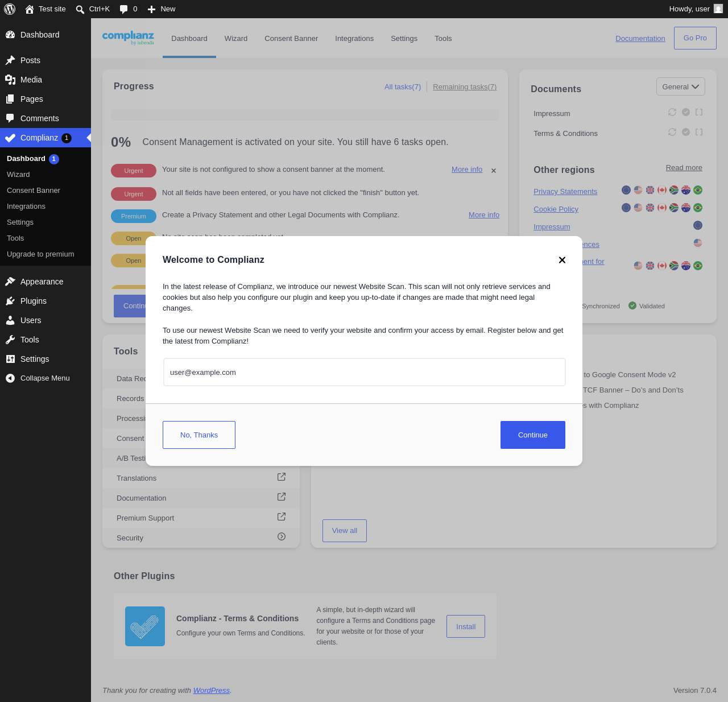Click the Brazil flag in Privacy Statements row

tap(698, 190)
